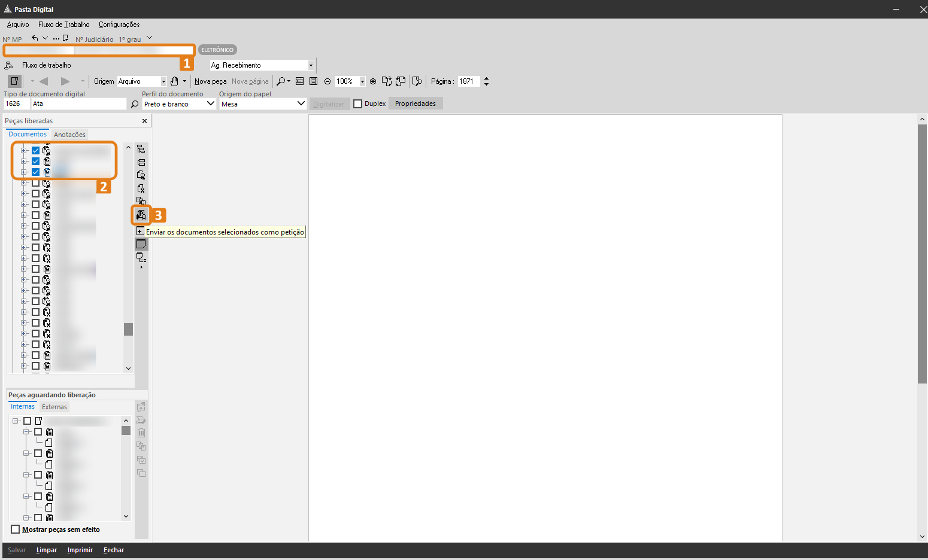
Task: Click the Peças liberadas list scrollbar thumb
Action: (128, 329)
